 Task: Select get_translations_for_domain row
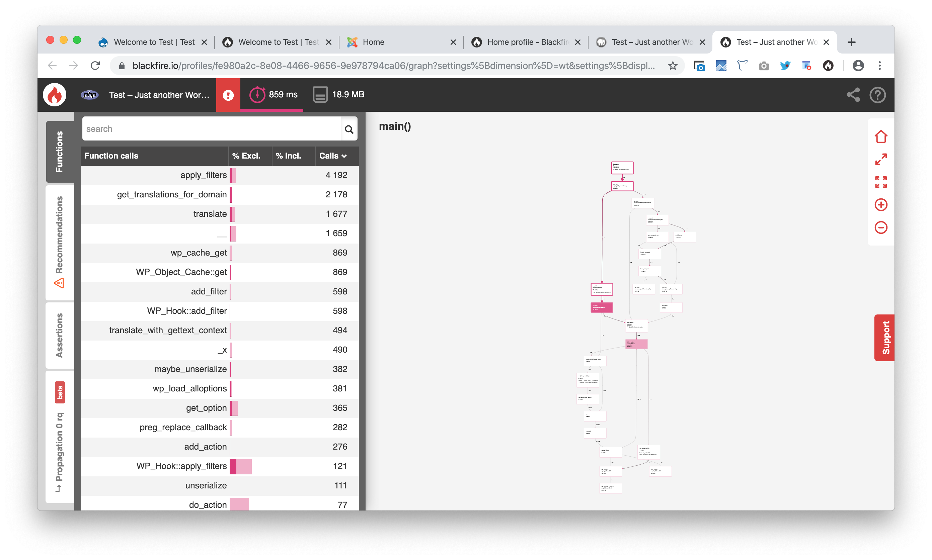point(220,194)
